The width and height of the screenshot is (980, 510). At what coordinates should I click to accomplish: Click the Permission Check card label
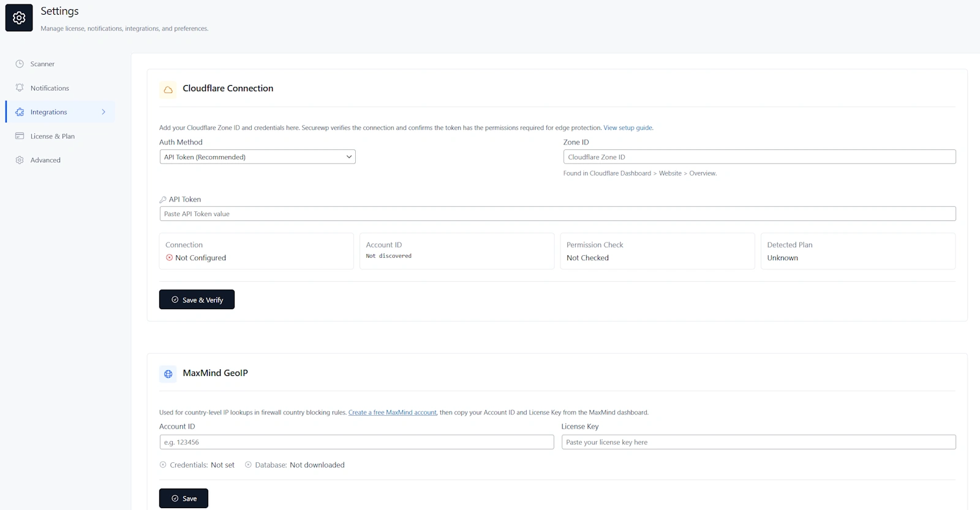tap(595, 245)
